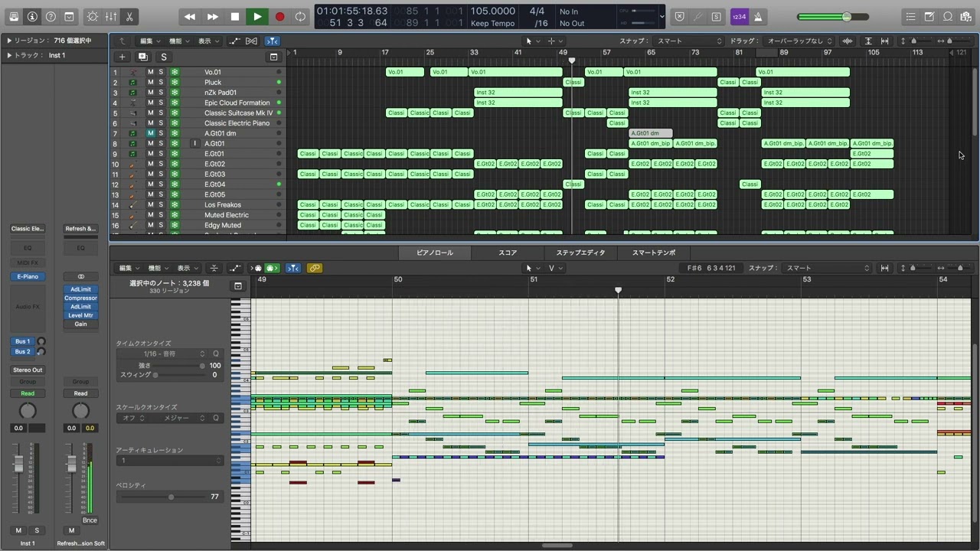Open the Scissors editors button in control bar
This screenshot has height=551, width=980.
129,16
